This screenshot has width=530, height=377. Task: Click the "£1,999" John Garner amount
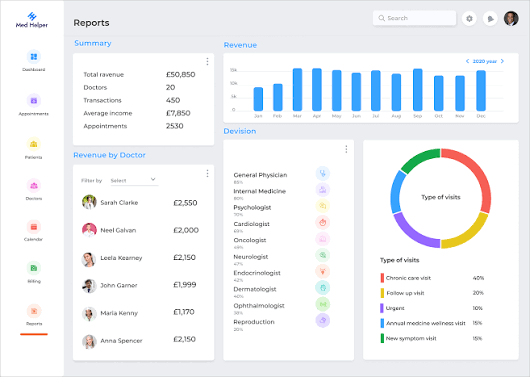pos(185,285)
